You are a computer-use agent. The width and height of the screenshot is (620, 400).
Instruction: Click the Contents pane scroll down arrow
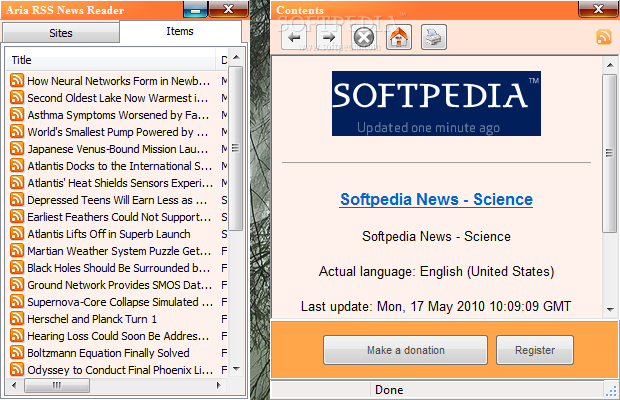610,309
